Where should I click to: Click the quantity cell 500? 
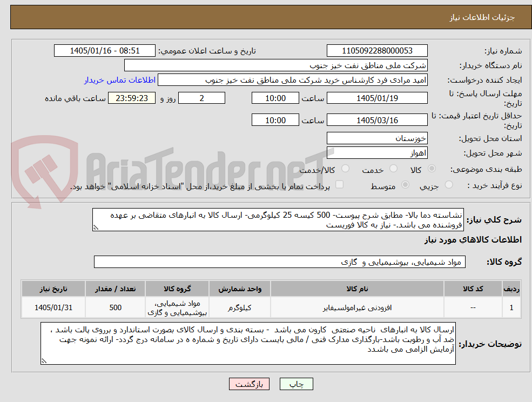[115, 307]
